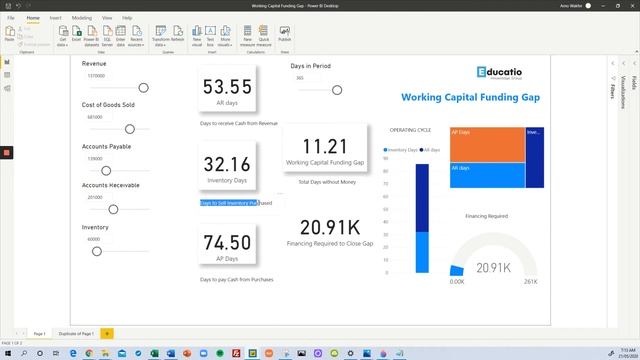Insert a New visual from ribbon
The height and width of the screenshot is (360, 640).
pos(197,36)
